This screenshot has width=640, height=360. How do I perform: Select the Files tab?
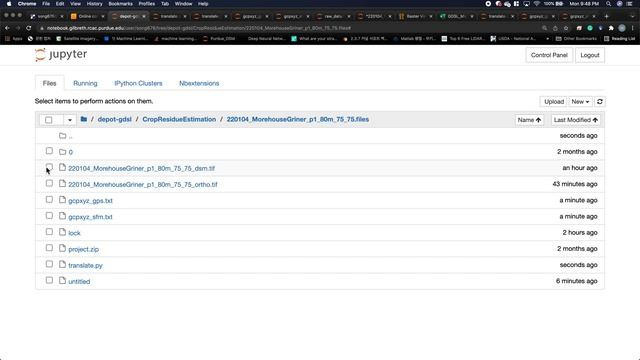point(49,83)
